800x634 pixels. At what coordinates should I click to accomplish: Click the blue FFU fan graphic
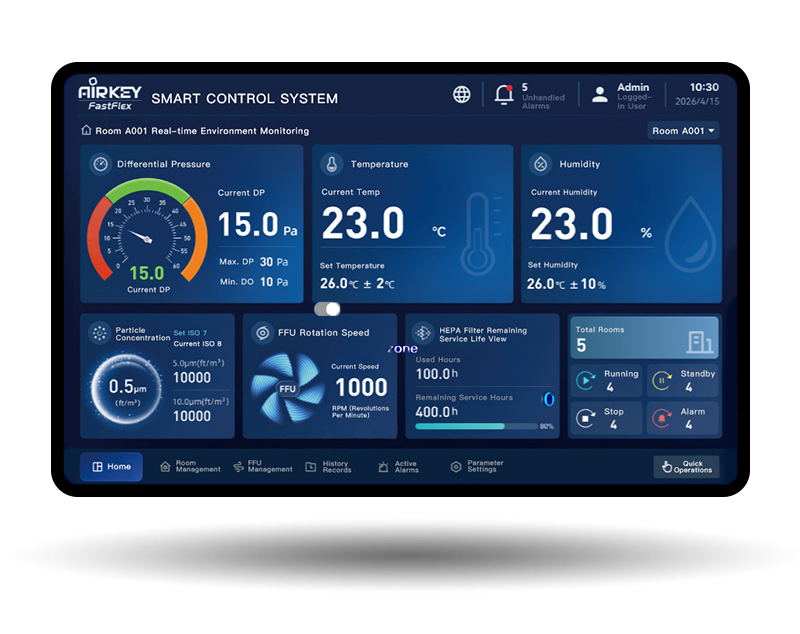(x=287, y=388)
